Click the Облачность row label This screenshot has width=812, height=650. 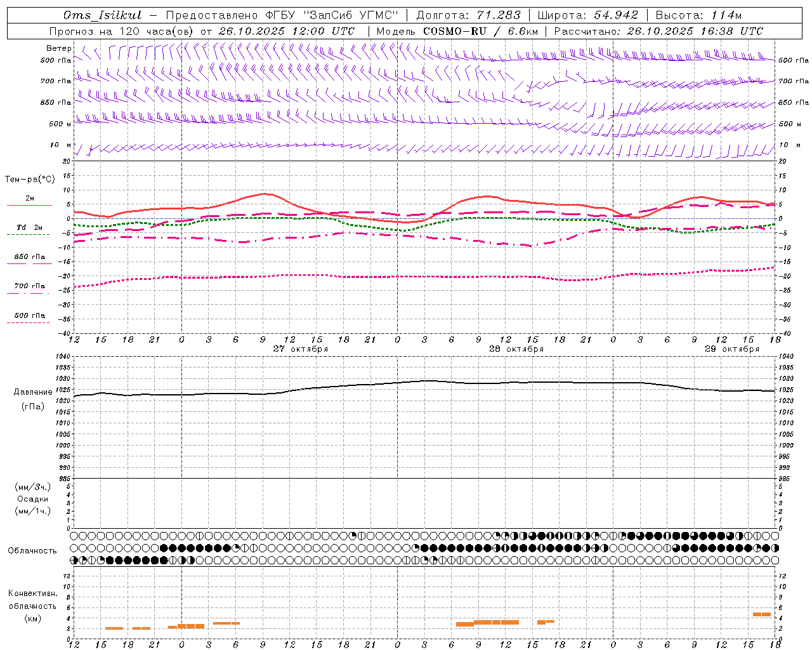[32, 551]
